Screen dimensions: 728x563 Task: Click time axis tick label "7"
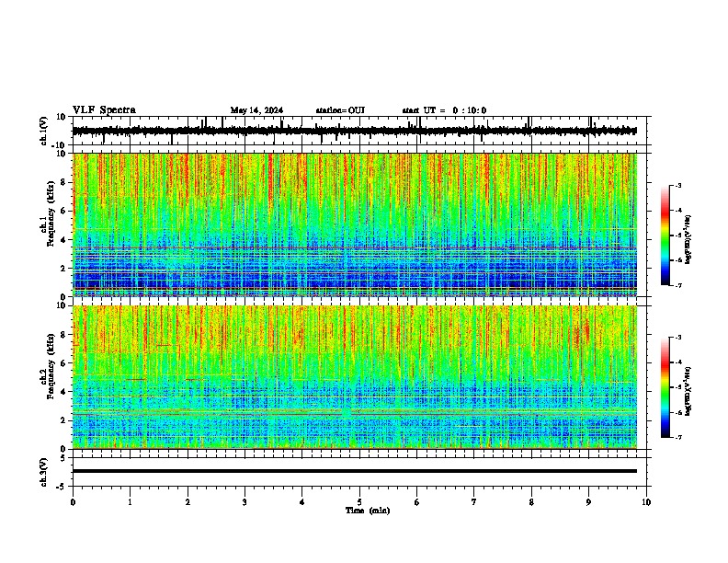tap(474, 502)
